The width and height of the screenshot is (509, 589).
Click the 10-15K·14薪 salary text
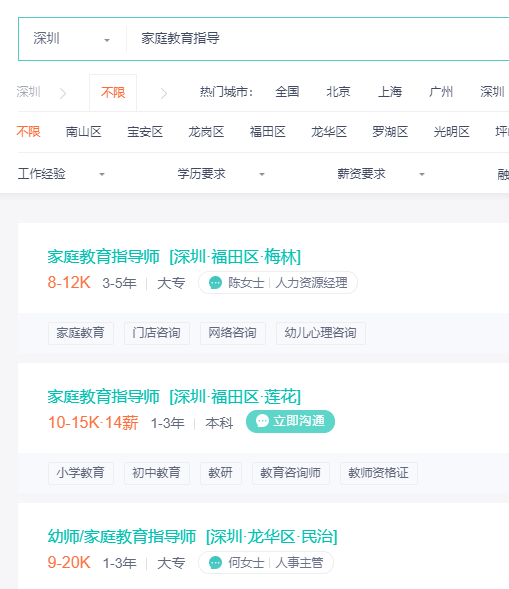pos(93,423)
